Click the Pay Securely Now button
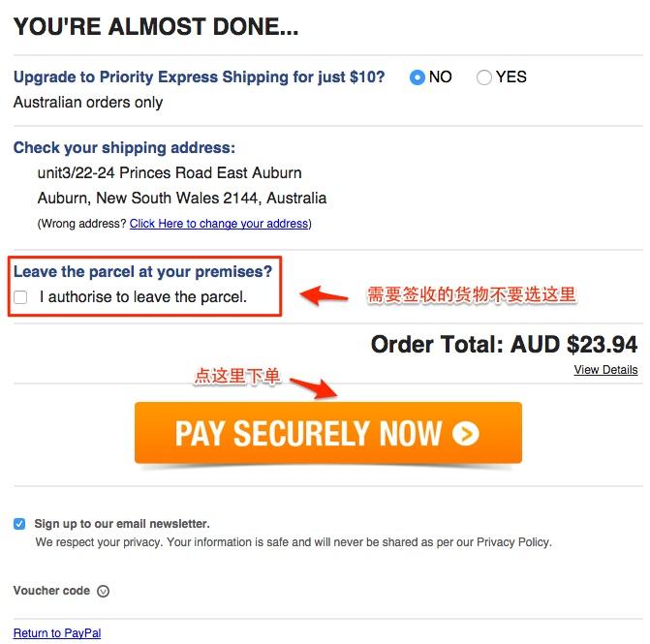Viewport: 650px width, 644px height. click(x=327, y=433)
